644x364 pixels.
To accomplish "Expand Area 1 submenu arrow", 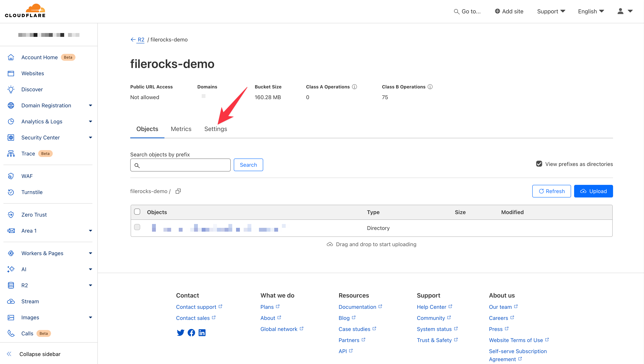I will pos(90,231).
